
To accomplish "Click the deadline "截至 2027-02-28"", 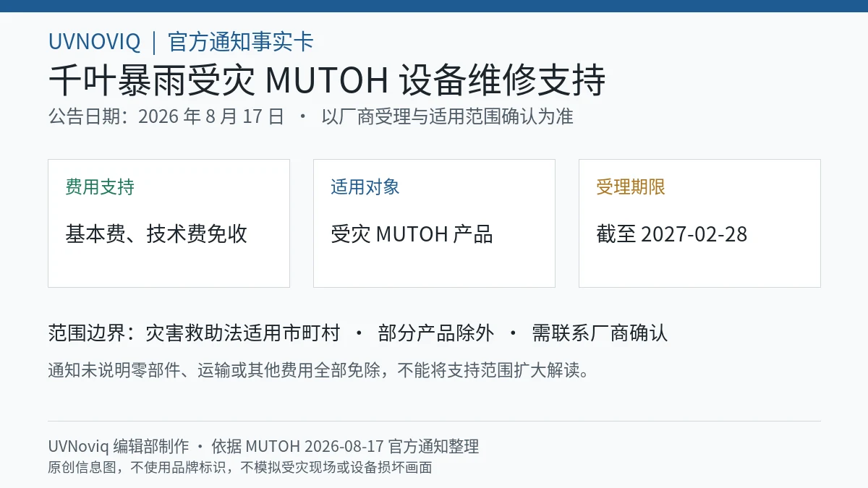I will (x=672, y=234).
